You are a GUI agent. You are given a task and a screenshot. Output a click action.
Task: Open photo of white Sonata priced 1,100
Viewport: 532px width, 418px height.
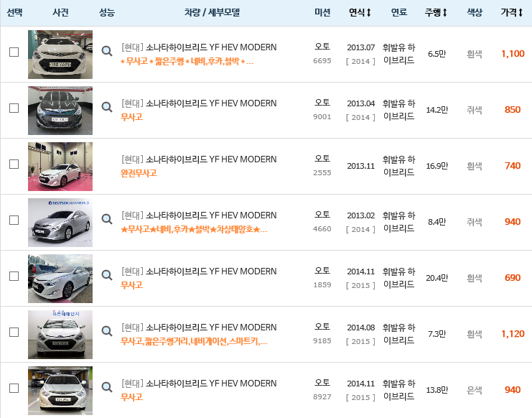60,55
